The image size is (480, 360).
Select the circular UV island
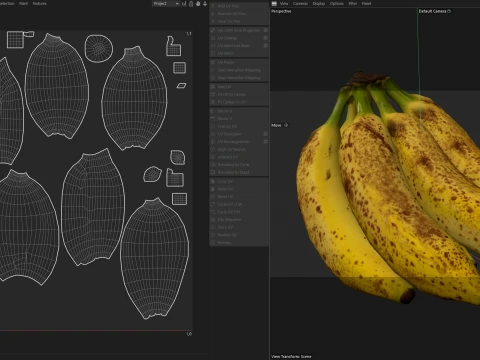coord(99,48)
